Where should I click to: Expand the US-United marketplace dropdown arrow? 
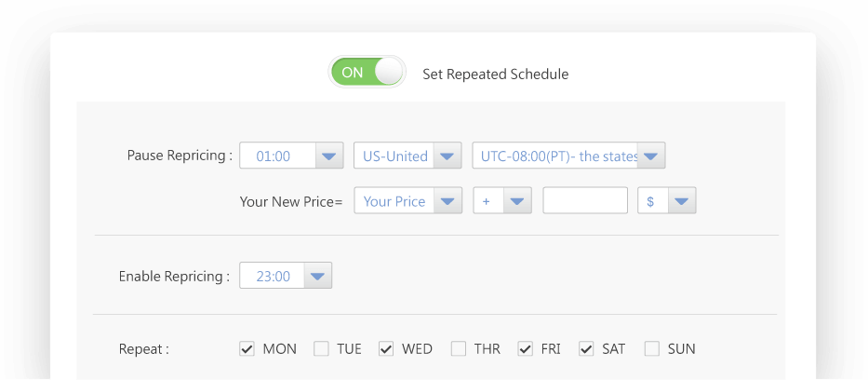point(447,156)
